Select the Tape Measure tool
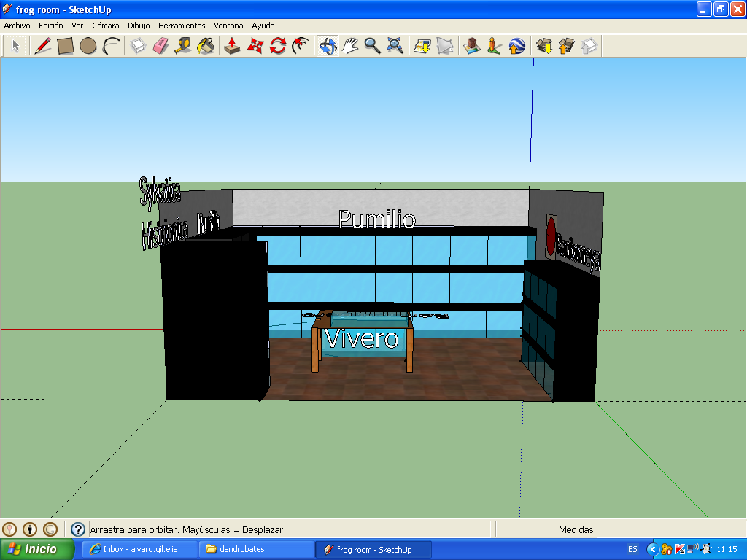Viewport: 747px width, 560px height. [183, 46]
